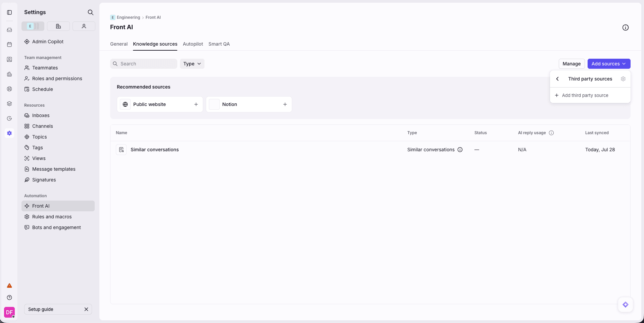Open Tags settings

click(x=58, y=148)
